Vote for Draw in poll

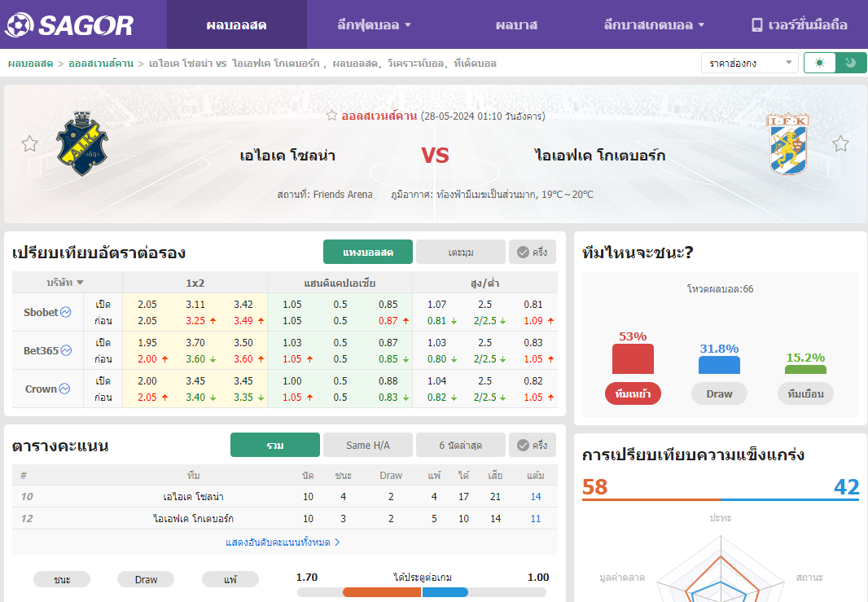(719, 393)
